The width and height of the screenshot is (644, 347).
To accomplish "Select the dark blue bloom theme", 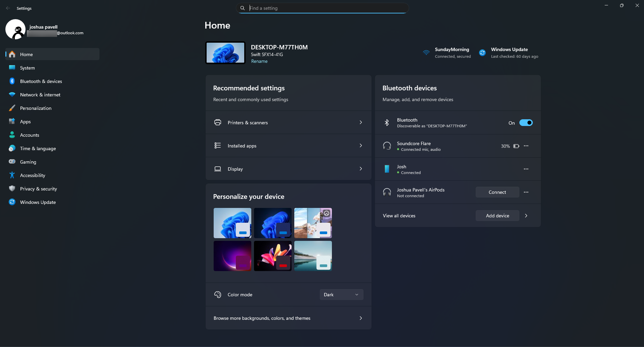I will [273, 223].
